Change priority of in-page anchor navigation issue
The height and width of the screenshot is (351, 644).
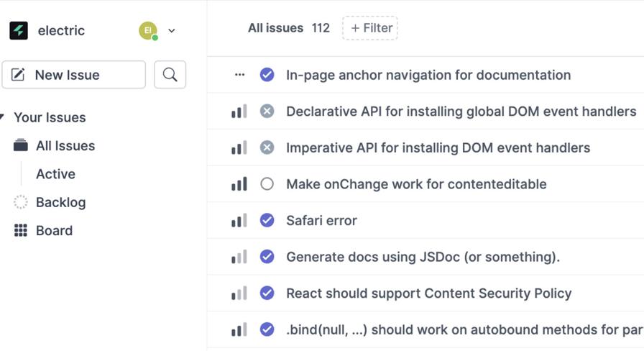239,75
